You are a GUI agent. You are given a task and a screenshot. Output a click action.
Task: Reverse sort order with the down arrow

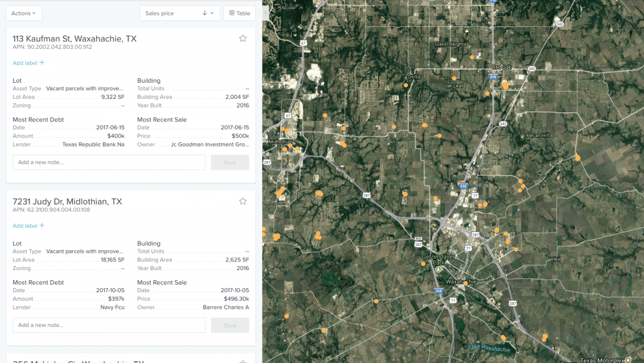point(204,13)
